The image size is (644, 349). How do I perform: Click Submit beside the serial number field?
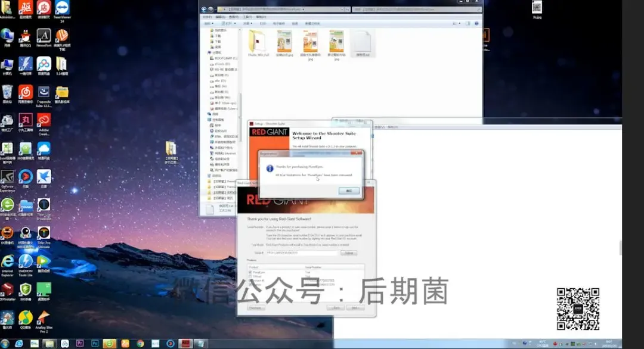coord(349,253)
